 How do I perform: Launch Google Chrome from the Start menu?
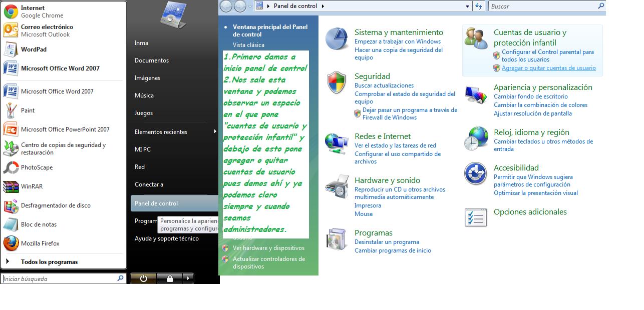point(63,11)
